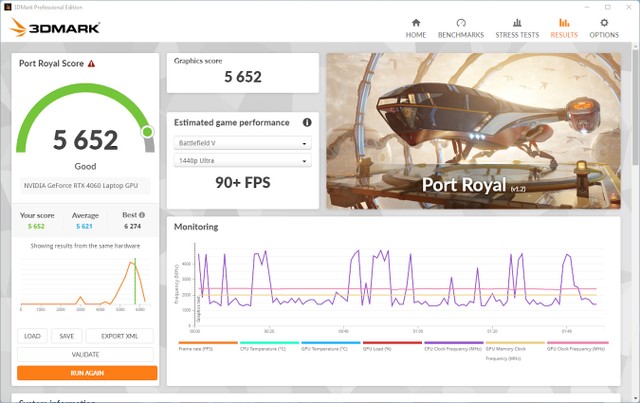The height and width of the screenshot is (403, 640).
Task: Click the info icon next to Estimated game performance
Action: point(307,122)
